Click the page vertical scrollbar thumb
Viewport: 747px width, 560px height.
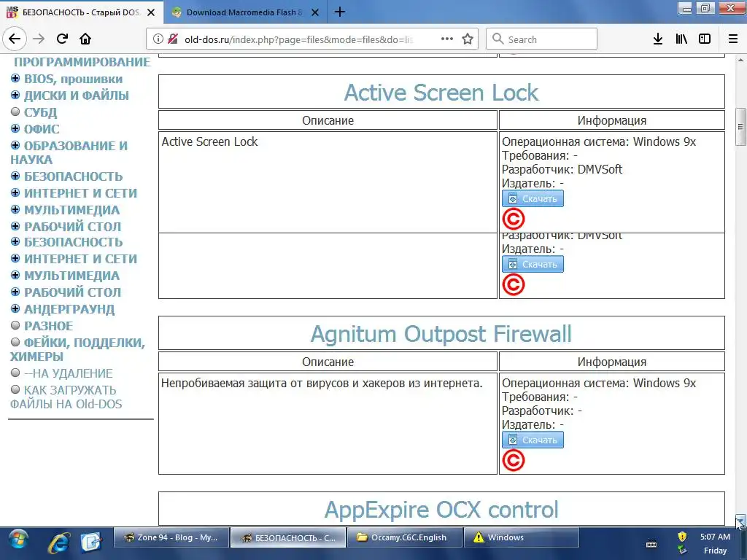(740, 127)
